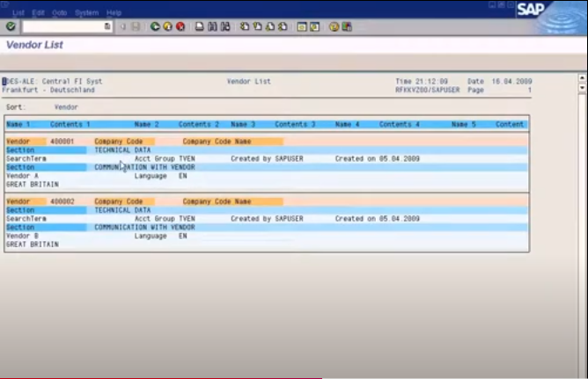The image size is (588, 379).
Task: Click the scrollbar up arrow
Action: click(x=582, y=77)
